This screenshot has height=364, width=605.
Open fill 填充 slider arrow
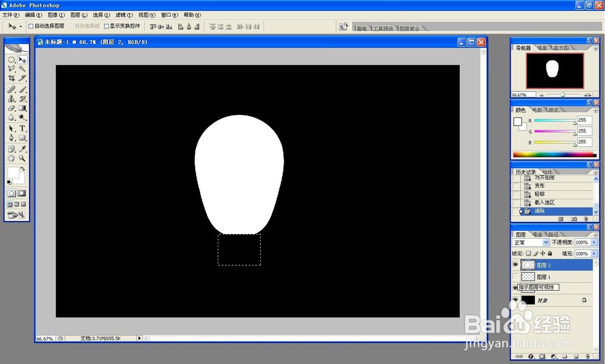coord(594,253)
